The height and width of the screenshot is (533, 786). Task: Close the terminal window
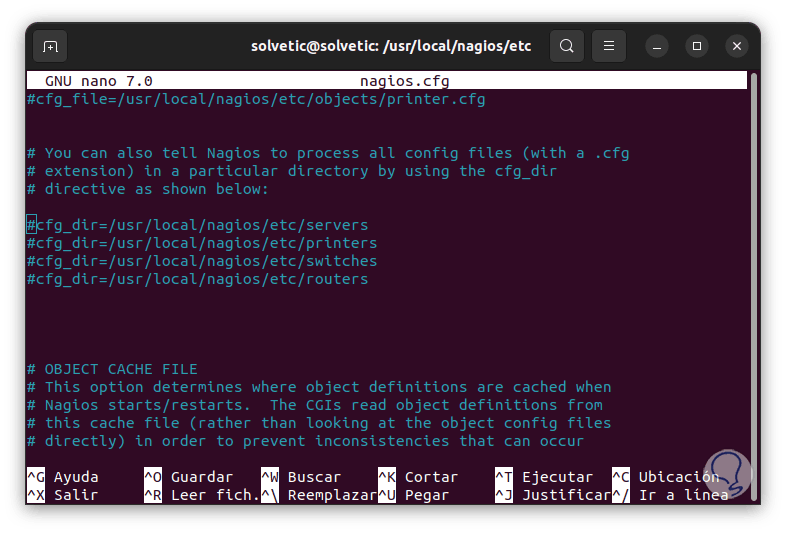coord(737,47)
